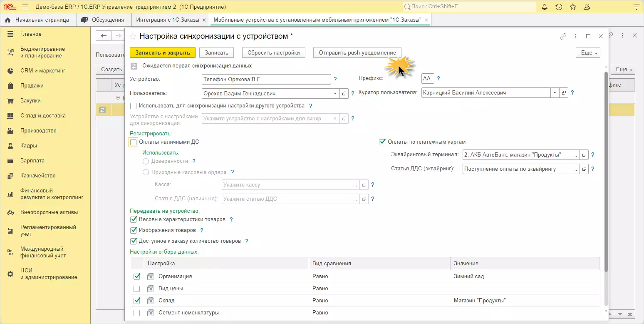Open Статья ДДС (эквайринг) record icon
Image resolution: width=644 pixels, height=324 pixels.
584,169
